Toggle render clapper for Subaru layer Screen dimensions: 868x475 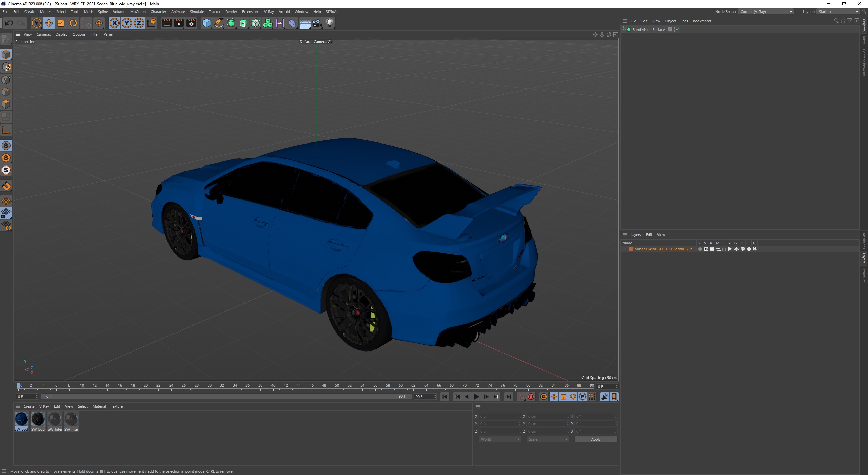[712, 249]
